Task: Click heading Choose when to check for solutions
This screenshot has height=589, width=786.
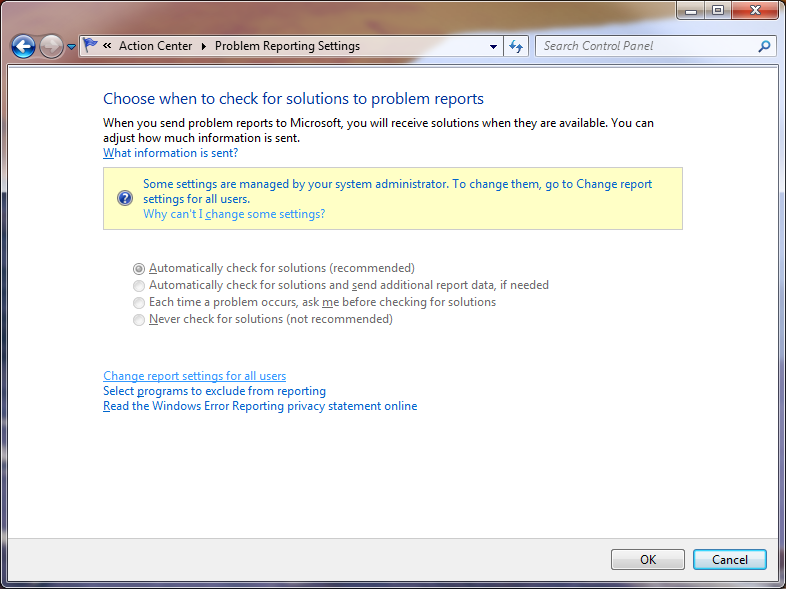Action: (293, 99)
